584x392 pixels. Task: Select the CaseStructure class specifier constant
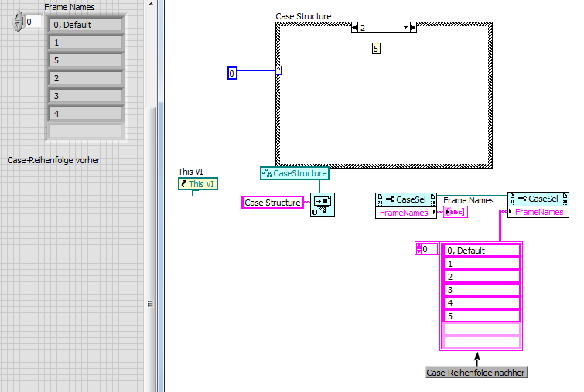point(295,173)
